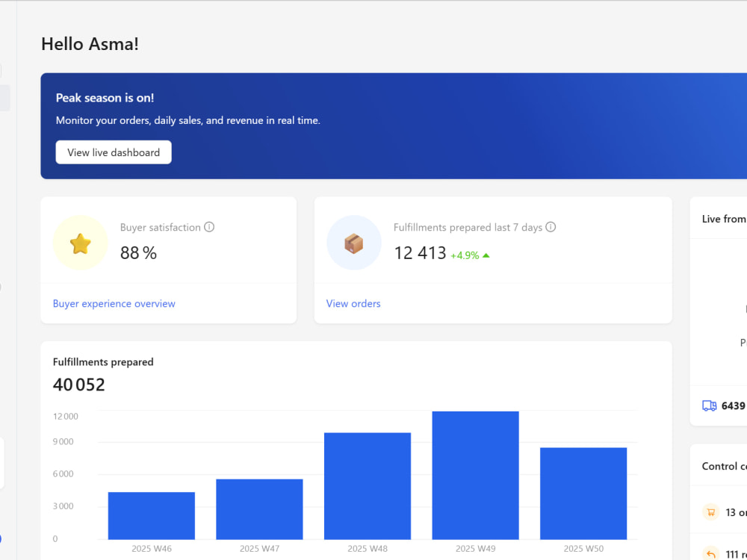Image resolution: width=747 pixels, height=560 pixels.
Task: Open the View live dashboard button
Action: (114, 152)
